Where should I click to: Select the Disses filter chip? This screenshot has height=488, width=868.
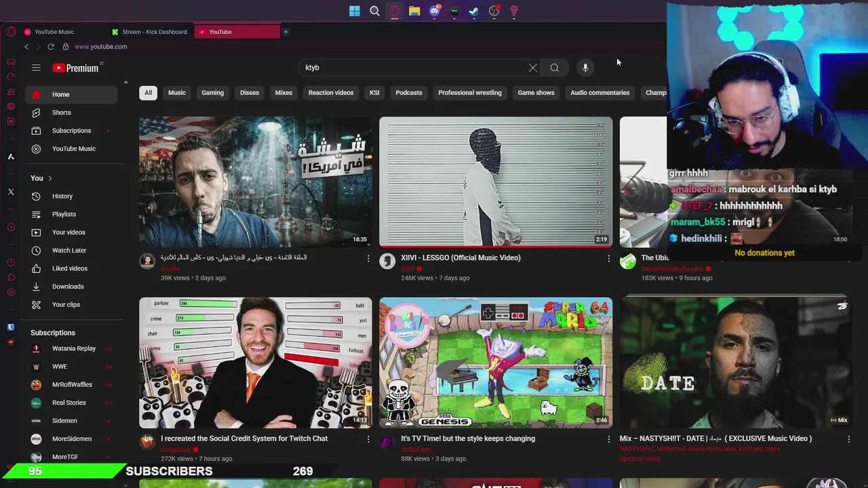(x=250, y=93)
